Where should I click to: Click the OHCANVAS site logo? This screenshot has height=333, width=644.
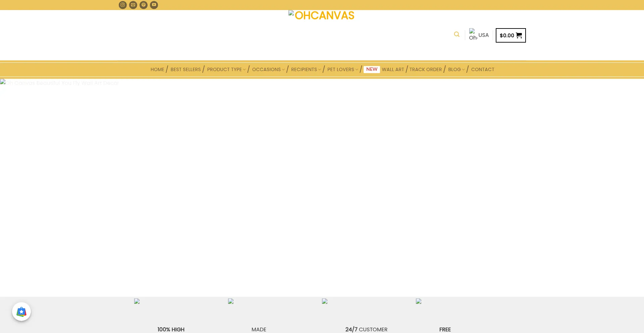[x=321, y=15]
